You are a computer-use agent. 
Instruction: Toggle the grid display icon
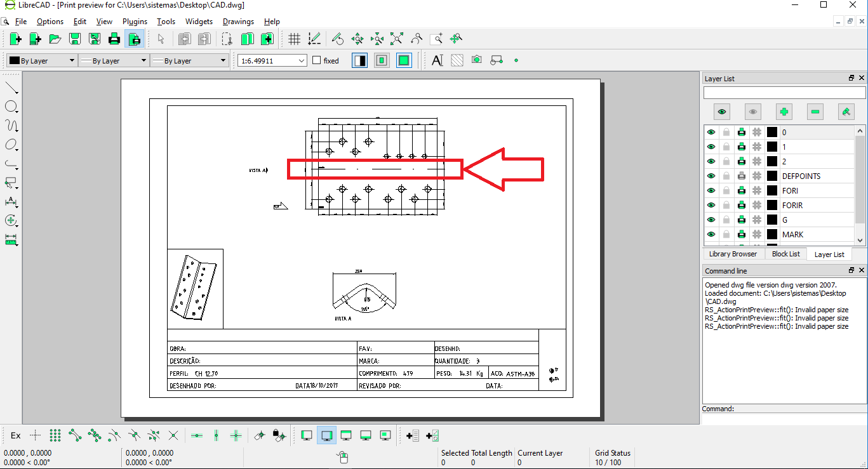(x=294, y=39)
